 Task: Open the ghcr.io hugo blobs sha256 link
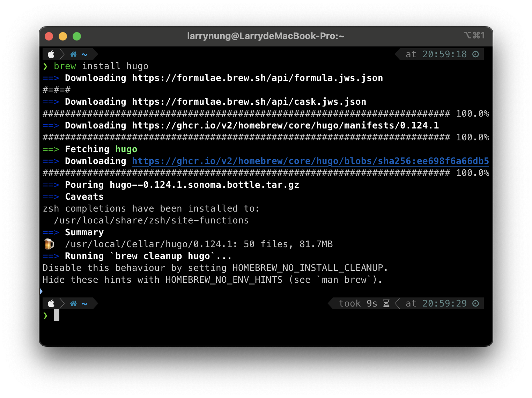point(310,161)
